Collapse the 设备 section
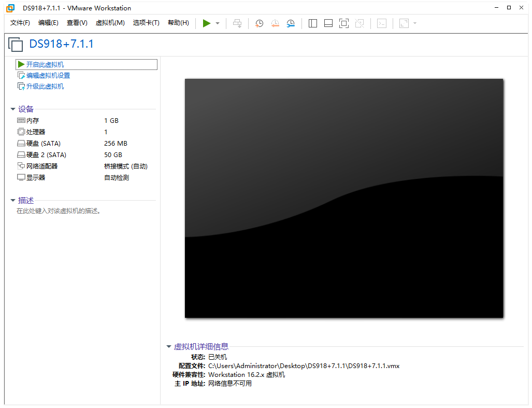The image size is (532, 408). pos(13,109)
